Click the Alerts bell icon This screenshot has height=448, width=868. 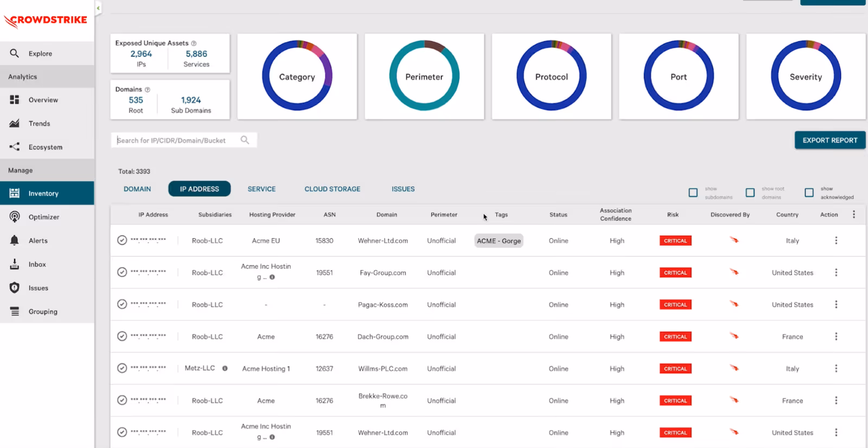pos(15,240)
